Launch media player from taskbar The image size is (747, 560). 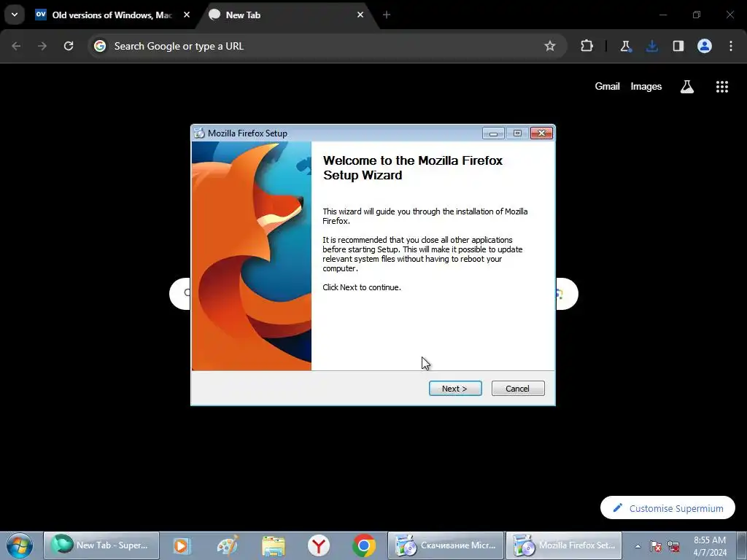point(182,545)
